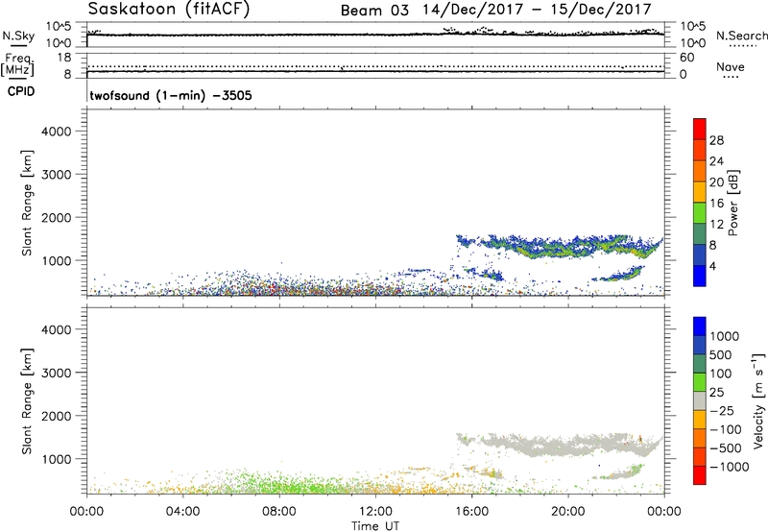Image resolution: width=768 pixels, height=532 pixels.
Task: Pick the orange 20–24 dB power swatch
Action: (x=700, y=171)
